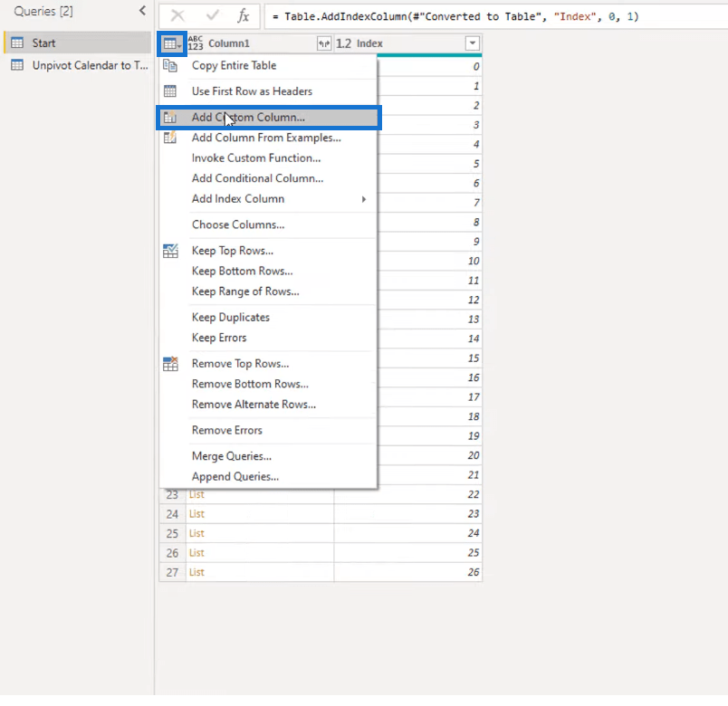
Task: Click the Index cell with value 5
Action: click(429, 164)
